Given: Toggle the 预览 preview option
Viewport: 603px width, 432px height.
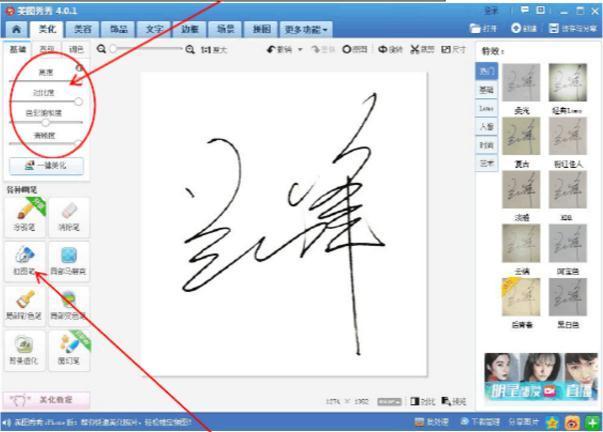Looking at the screenshot, I should (453, 400).
